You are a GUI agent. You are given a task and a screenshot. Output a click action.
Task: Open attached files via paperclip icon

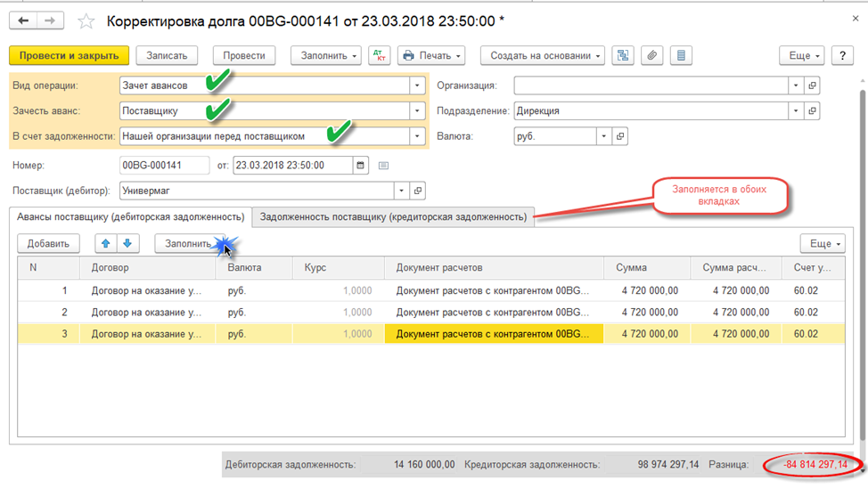pyautogui.click(x=652, y=55)
